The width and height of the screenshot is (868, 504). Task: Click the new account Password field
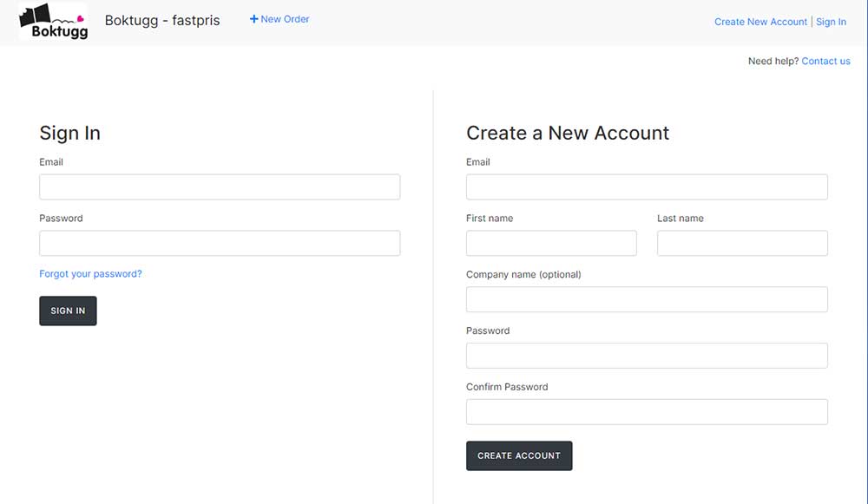point(647,356)
